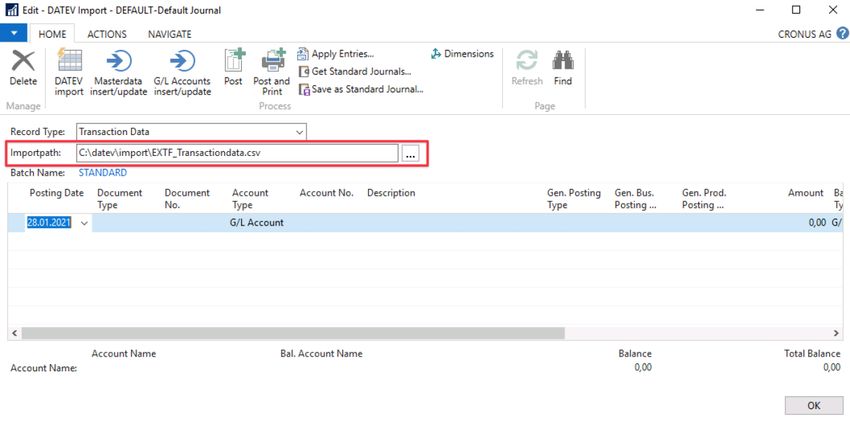
Task: Click the help question mark icon
Action: click(x=842, y=33)
